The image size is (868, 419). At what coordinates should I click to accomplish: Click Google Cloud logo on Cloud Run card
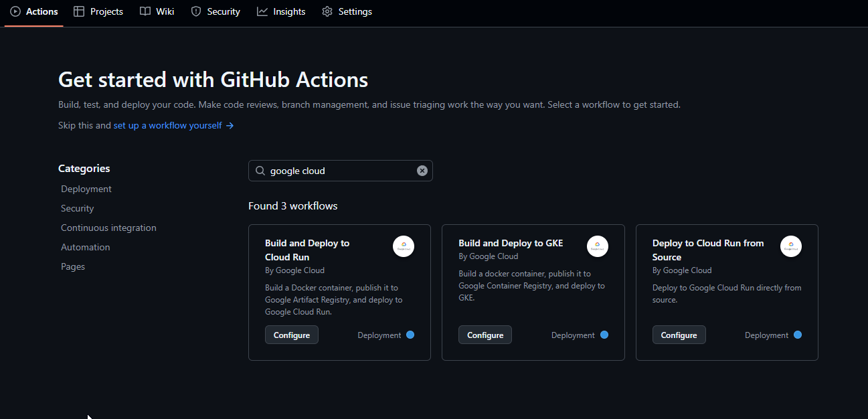(404, 246)
